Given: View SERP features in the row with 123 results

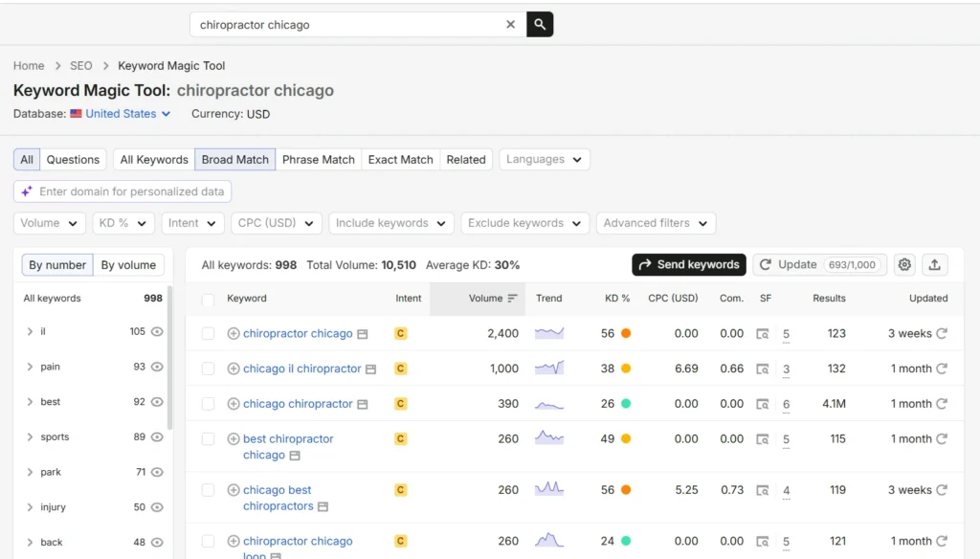Looking at the screenshot, I should (763, 334).
